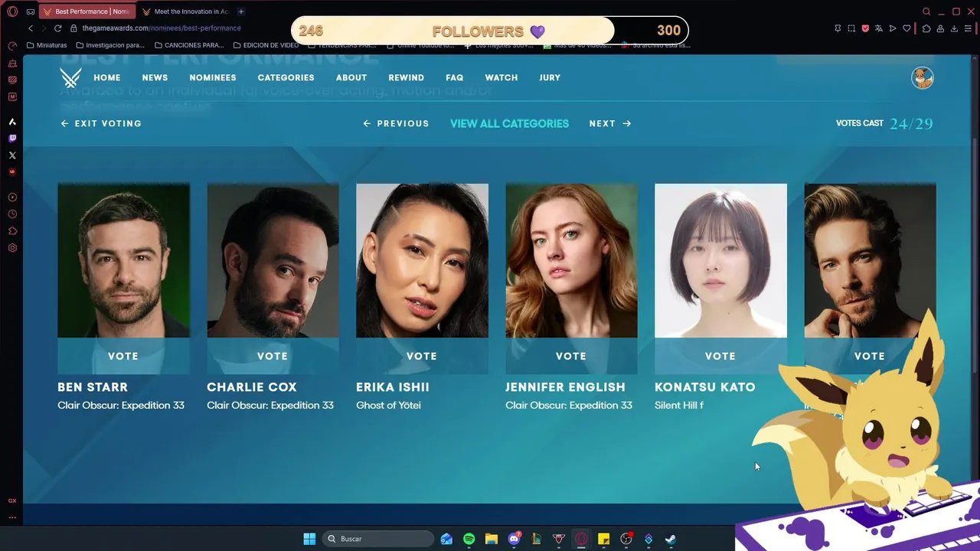Open Twitch in the Opera sidebar
Image resolution: width=980 pixels, height=551 pixels.
[x=12, y=139]
